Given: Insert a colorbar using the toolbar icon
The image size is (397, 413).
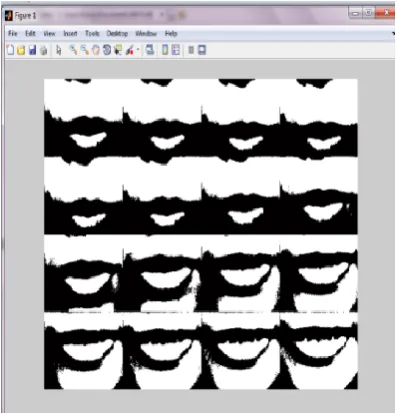Looking at the screenshot, I should tap(165, 50).
